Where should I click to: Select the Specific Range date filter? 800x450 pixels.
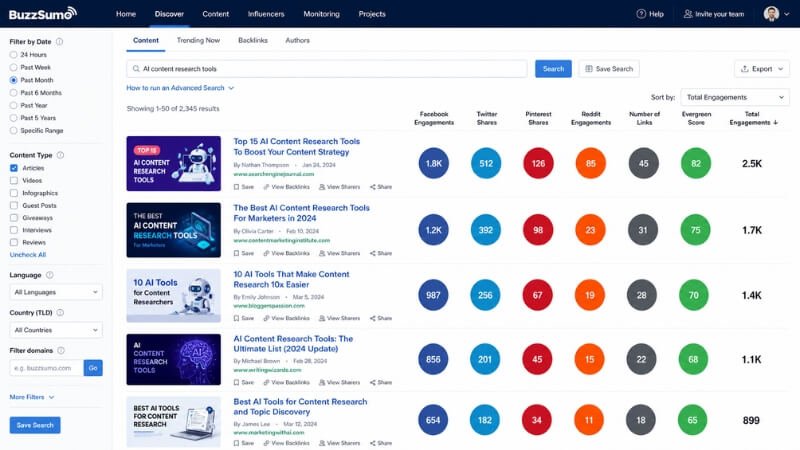point(13,131)
